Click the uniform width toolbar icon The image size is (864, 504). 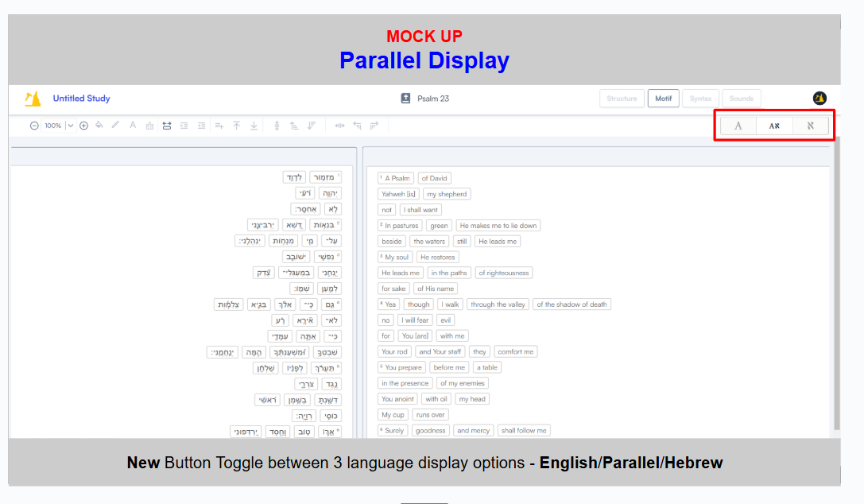(x=166, y=126)
